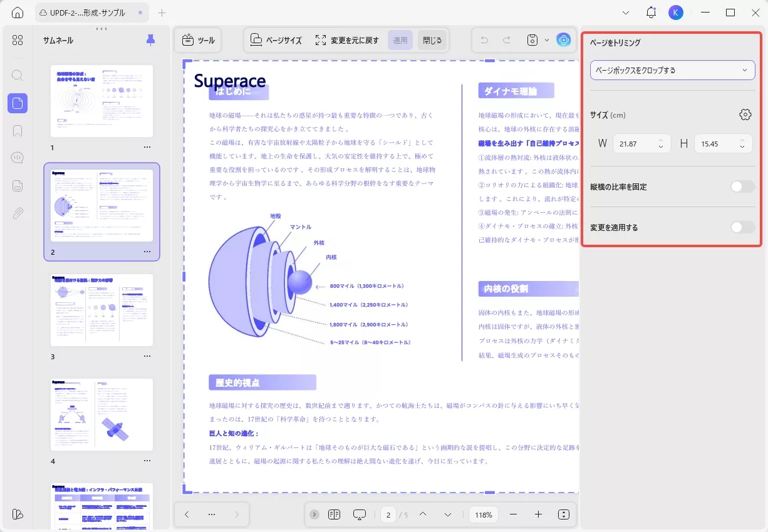Screen dimensions: 768x532
Task: Open ページボックスをクロップする dropdown
Action: [x=673, y=70]
